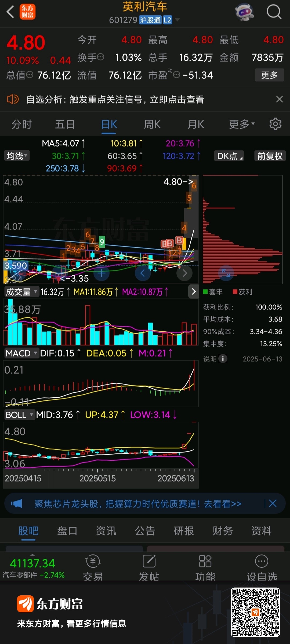290x644 pixels.
Task: Tap the 9 sequence marker on chart
Action: coord(102,242)
